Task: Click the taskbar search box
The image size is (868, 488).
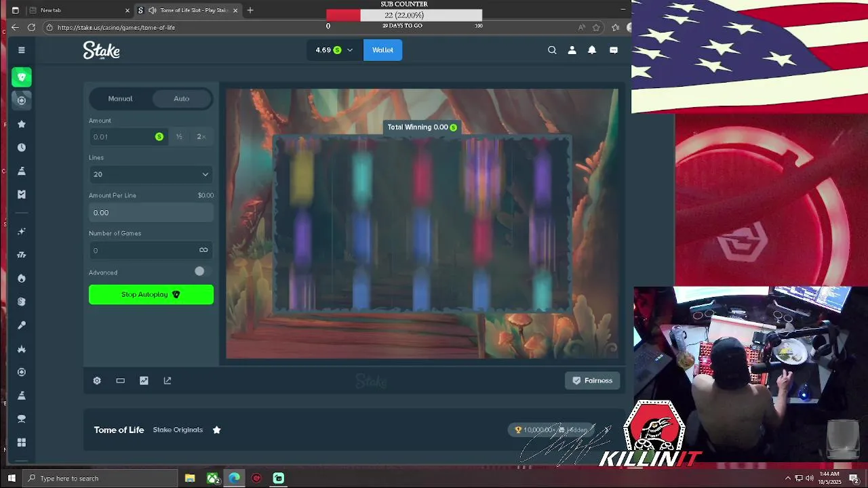Action: [x=100, y=479]
